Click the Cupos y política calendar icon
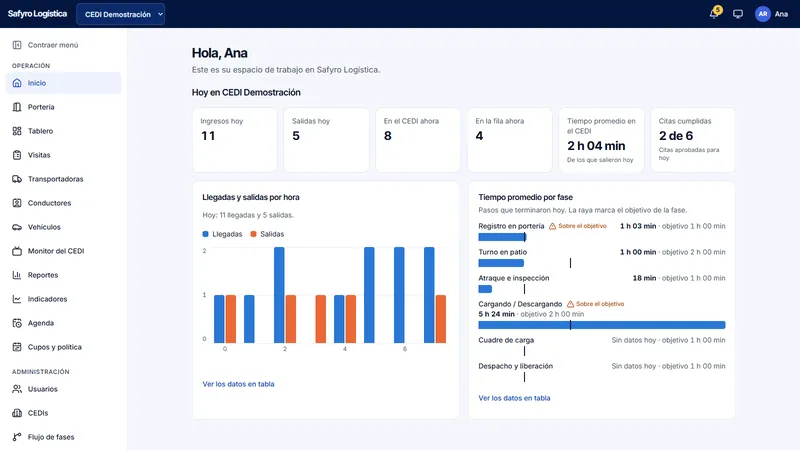Image resolution: width=800 pixels, height=450 pixels. (17, 347)
